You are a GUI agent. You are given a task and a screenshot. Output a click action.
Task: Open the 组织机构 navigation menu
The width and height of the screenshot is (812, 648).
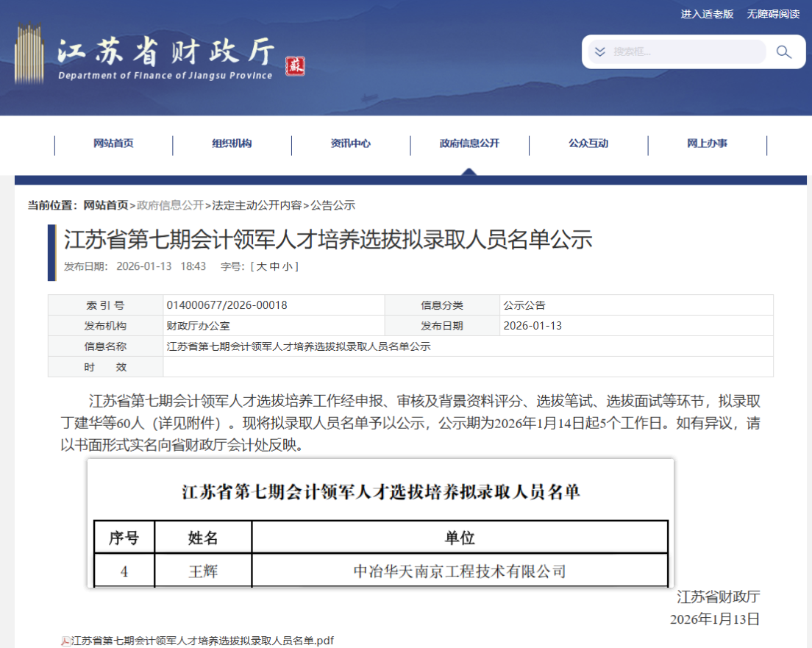click(232, 143)
